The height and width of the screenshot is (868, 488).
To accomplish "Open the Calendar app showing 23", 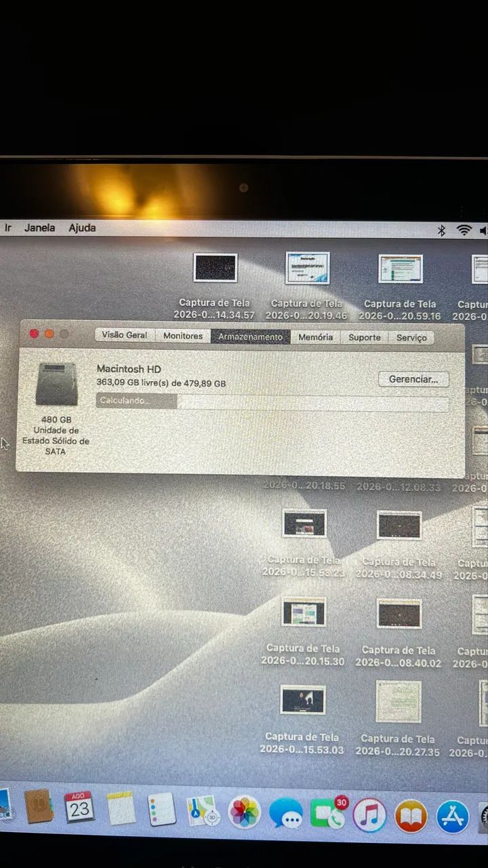I will click(79, 807).
